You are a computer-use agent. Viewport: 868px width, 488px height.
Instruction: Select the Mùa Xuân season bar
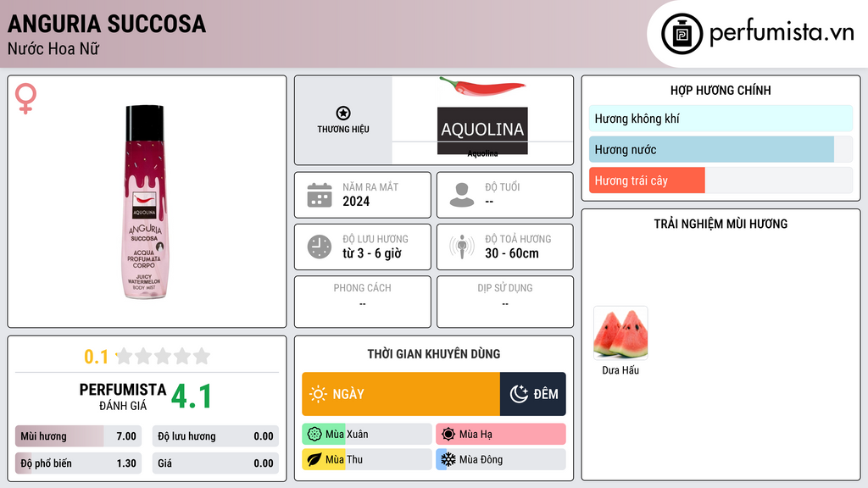click(x=367, y=435)
